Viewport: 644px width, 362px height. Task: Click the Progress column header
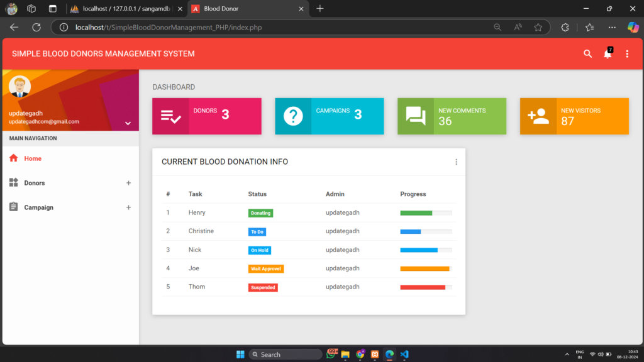click(x=413, y=194)
